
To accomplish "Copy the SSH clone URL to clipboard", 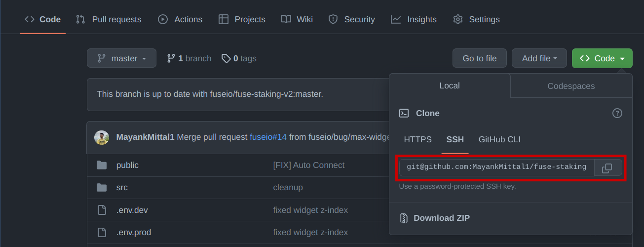I will tap(607, 168).
